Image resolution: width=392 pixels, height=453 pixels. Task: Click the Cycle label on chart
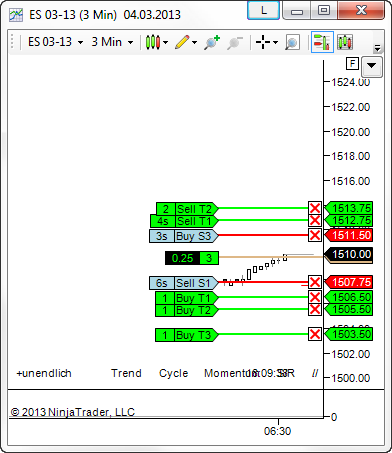pos(173,373)
